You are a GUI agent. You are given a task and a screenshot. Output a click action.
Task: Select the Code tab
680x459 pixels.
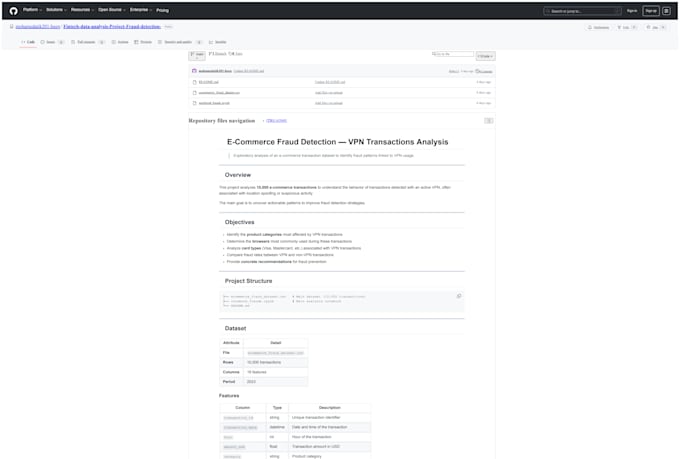pyautogui.click(x=28, y=42)
